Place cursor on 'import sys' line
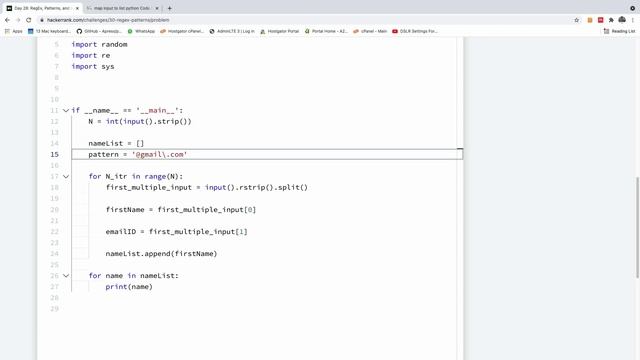The height and width of the screenshot is (360, 640). click(93, 66)
